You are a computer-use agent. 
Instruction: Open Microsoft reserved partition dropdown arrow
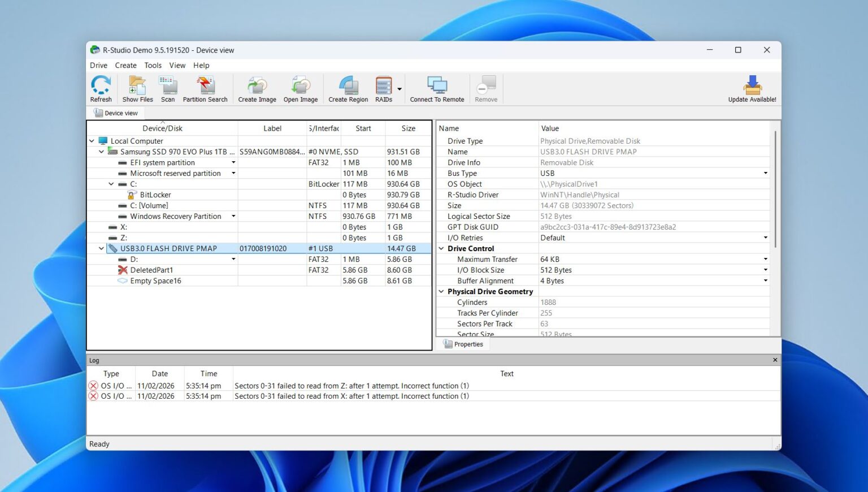[x=233, y=173]
